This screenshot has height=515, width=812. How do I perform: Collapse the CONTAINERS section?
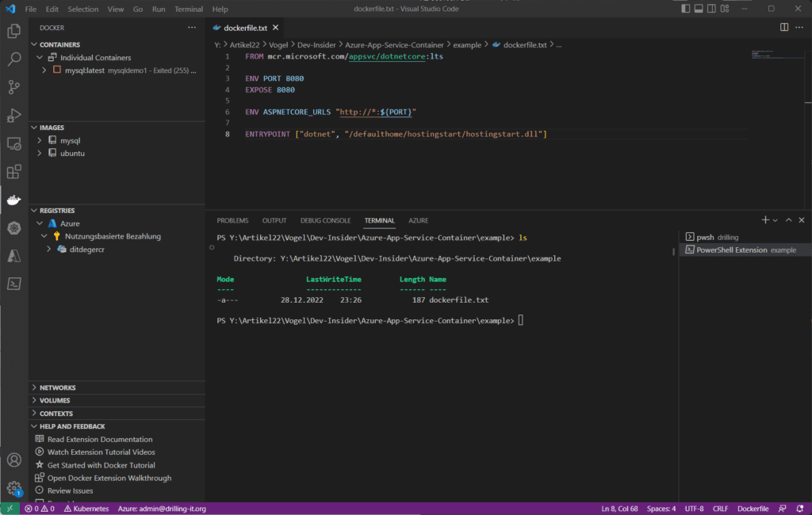(34, 44)
